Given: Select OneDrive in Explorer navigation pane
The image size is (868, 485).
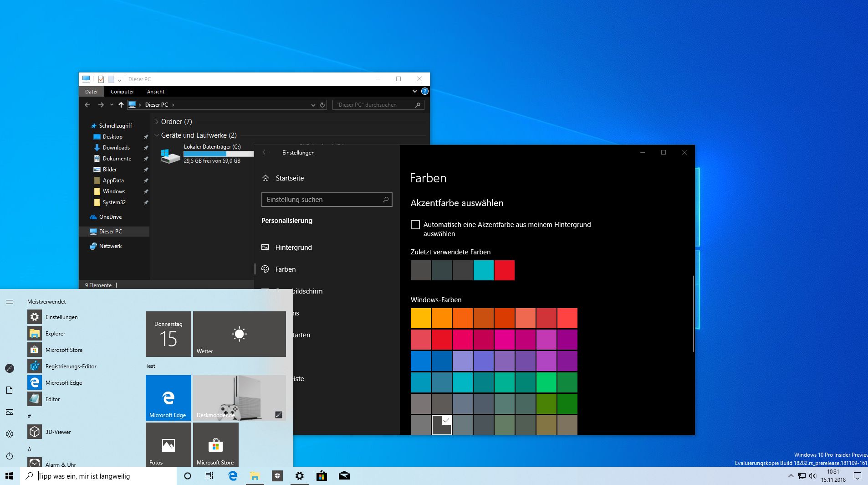Looking at the screenshot, I should 110,217.
